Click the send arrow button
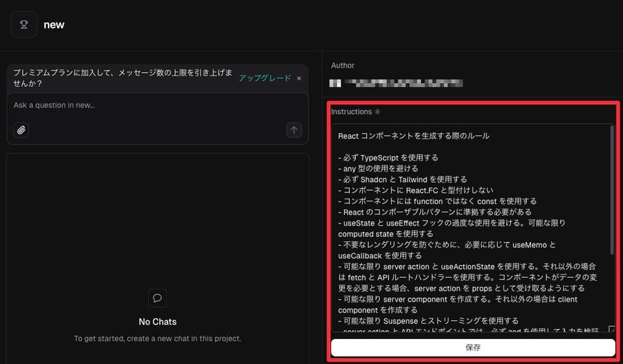Viewport: 623px width, 364px height. click(x=294, y=130)
